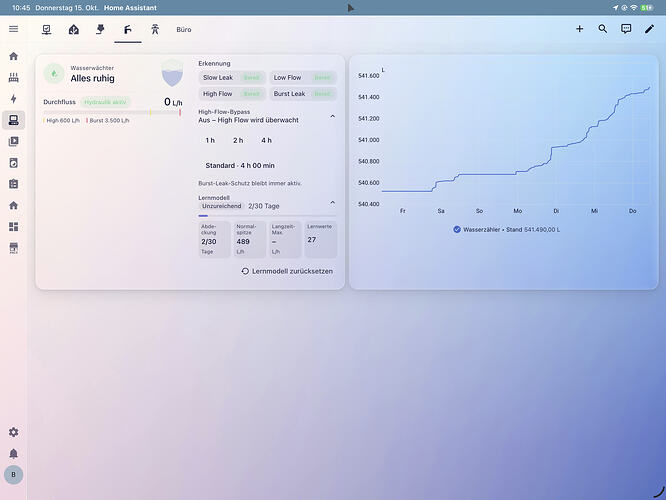Click the 2/30 Tage text beside Unzureichend
Viewport: 666px width, 500px height.
point(264,206)
